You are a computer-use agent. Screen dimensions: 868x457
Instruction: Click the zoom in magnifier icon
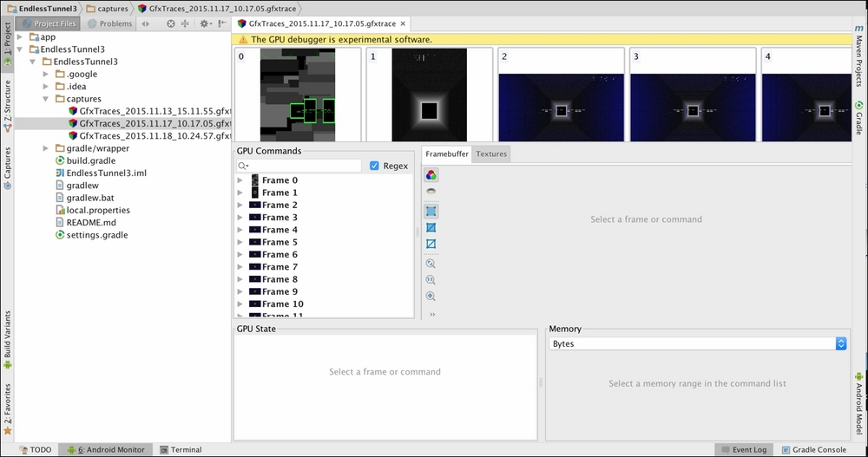431,297
